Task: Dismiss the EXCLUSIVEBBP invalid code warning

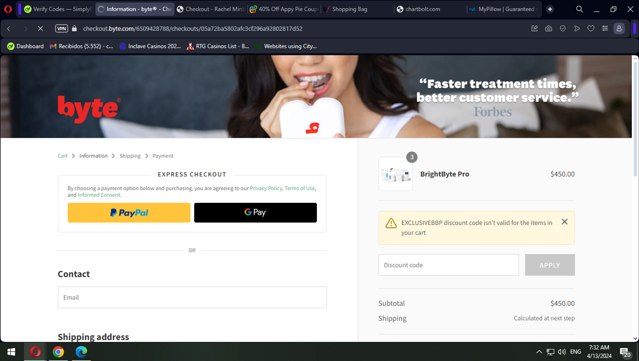Action: click(x=564, y=222)
